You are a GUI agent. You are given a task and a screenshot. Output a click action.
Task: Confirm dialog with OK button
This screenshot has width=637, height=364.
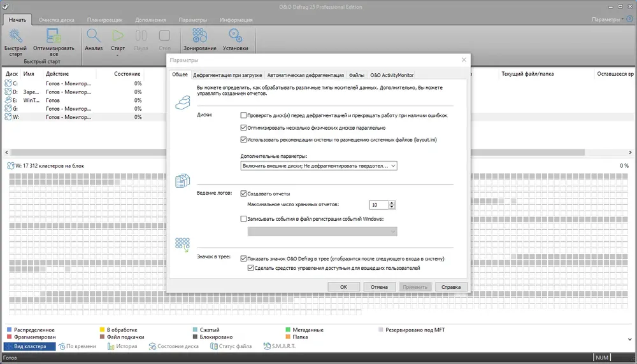[x=344, y=287]
